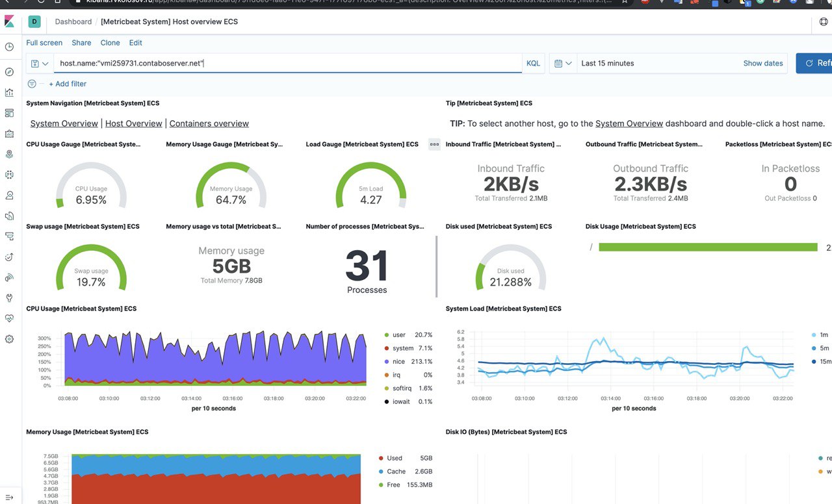This screenshot has height=504, width=832.
Task: Open System Overview link in the navigation panel
Action: (64, 123)
